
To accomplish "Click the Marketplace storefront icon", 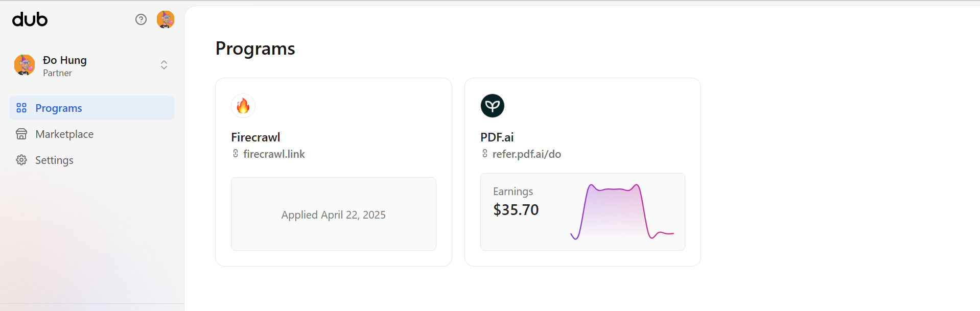I will (x=21, y=134).
